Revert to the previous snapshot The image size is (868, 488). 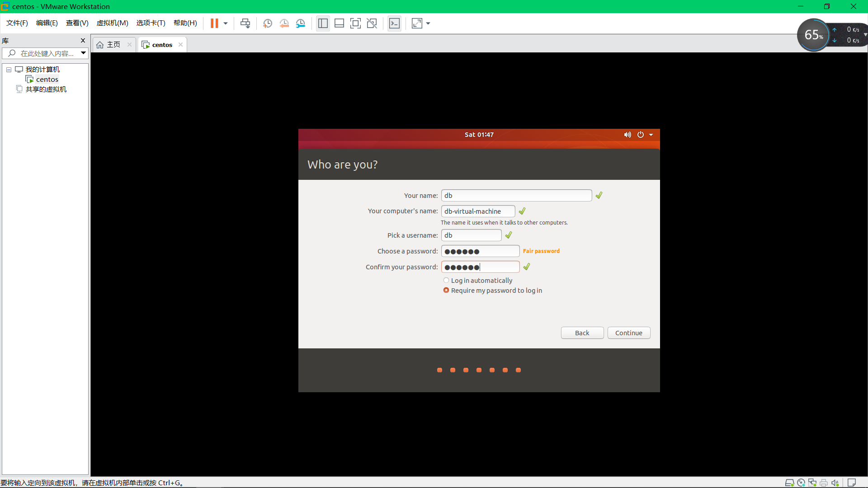[284, 23]
